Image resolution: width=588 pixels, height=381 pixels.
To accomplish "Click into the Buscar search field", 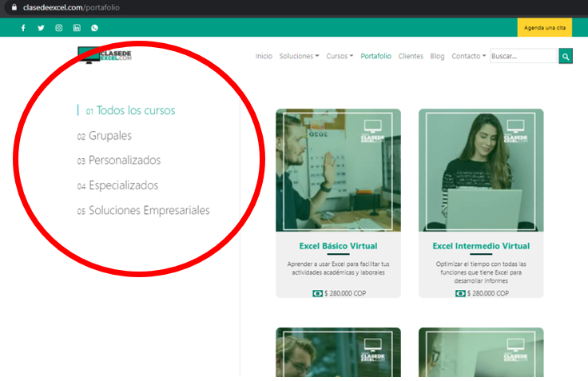I will tap(523, 56).
